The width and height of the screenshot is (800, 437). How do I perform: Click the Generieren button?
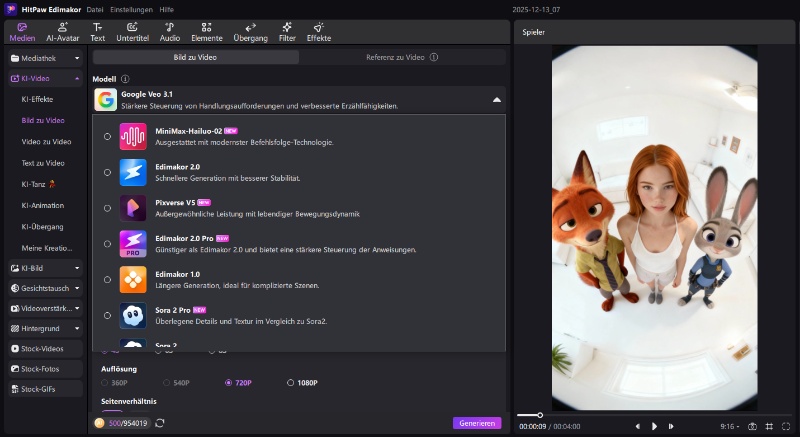pyautogui.click(x=477, y=423)
